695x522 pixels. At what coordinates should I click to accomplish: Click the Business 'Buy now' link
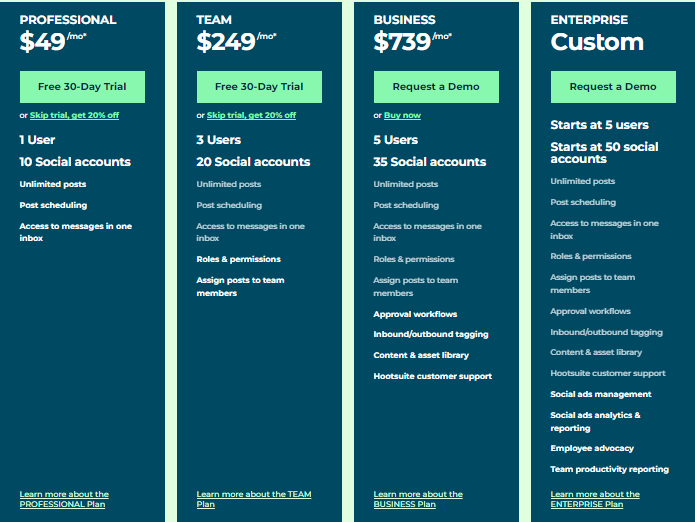(402, 115)
